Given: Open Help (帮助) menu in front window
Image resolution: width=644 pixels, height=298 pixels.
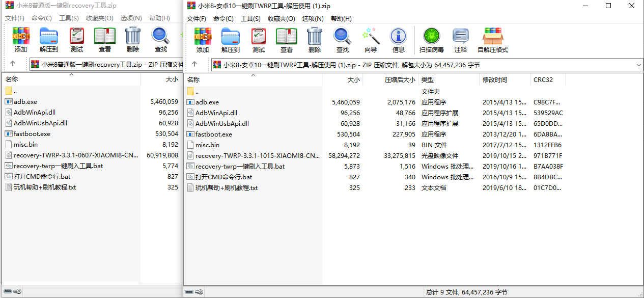Looking at the screenshot, I should 341,19.
